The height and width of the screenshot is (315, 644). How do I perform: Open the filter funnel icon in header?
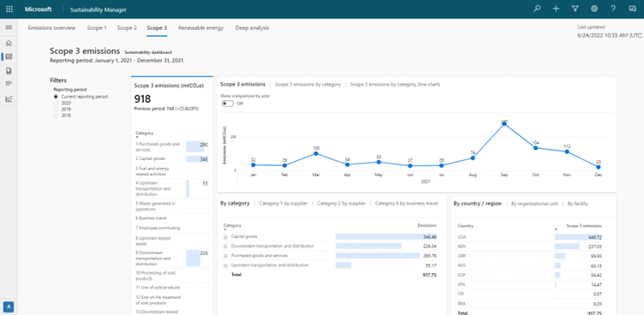pos(575,9)
